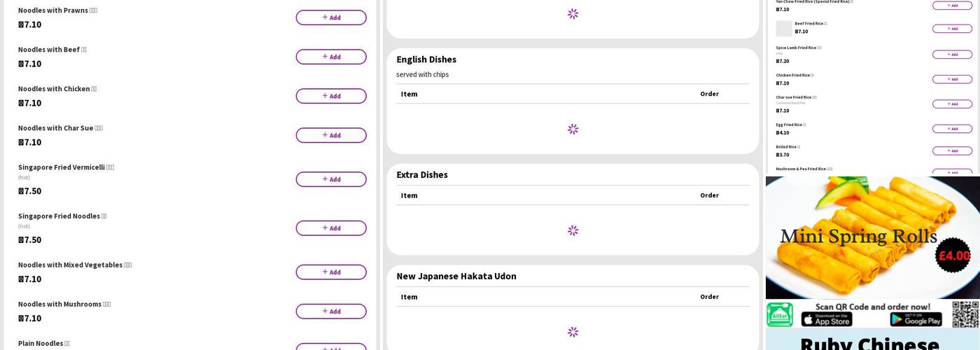Add Singapore Fried Noodles to basket

click(330, 228)
